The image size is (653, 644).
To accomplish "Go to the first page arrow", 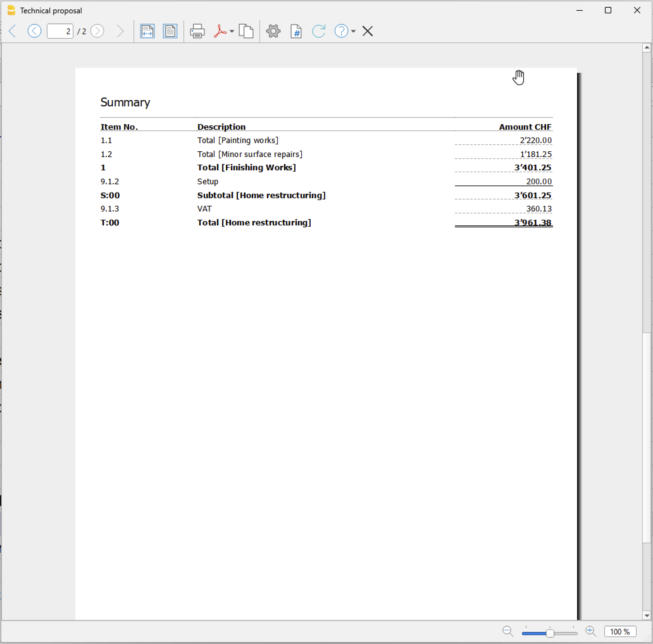I will (x=13, y=31).
